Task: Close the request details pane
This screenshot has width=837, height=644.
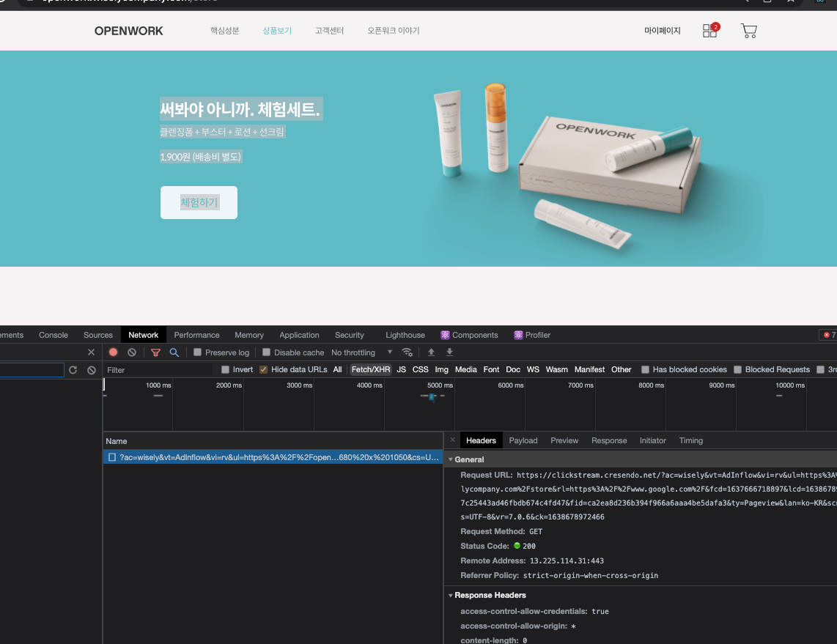Action: (453, 440)
